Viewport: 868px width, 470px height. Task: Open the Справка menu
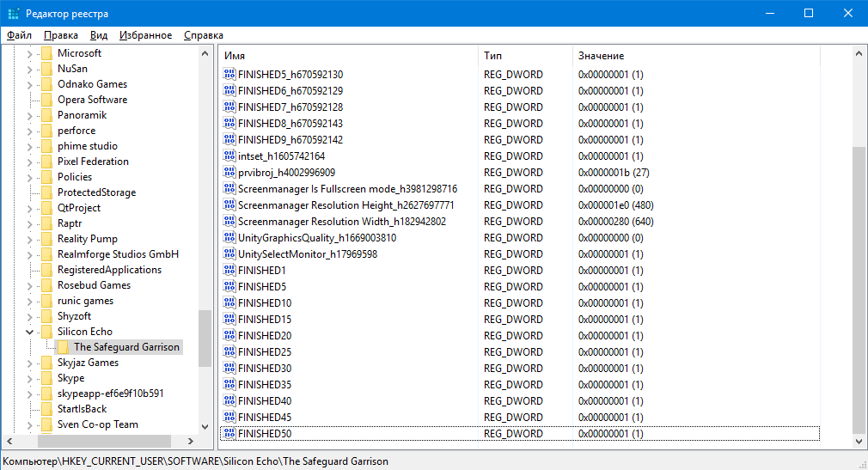click(203, 35)
